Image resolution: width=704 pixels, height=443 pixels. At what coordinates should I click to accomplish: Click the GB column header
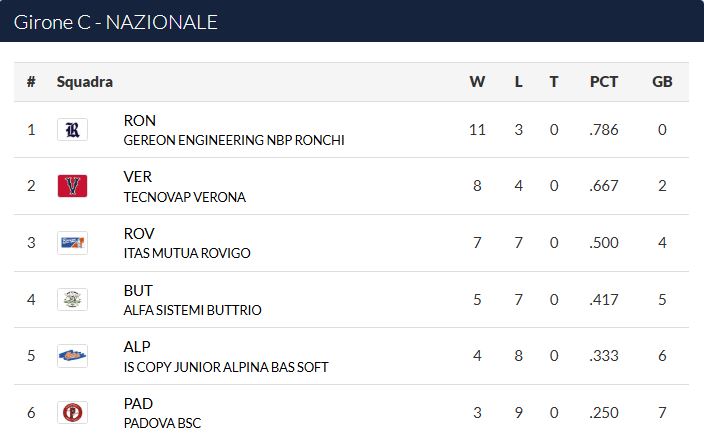pos(662,82)
